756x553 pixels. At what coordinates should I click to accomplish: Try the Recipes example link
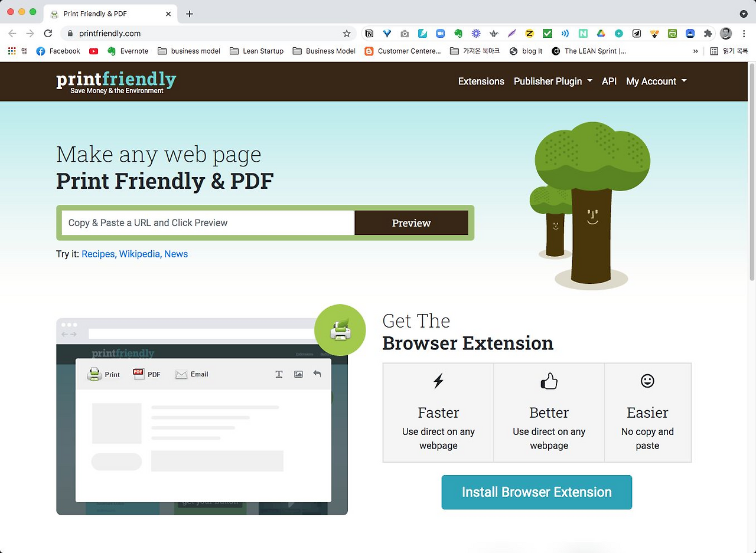tap(99, 254)
